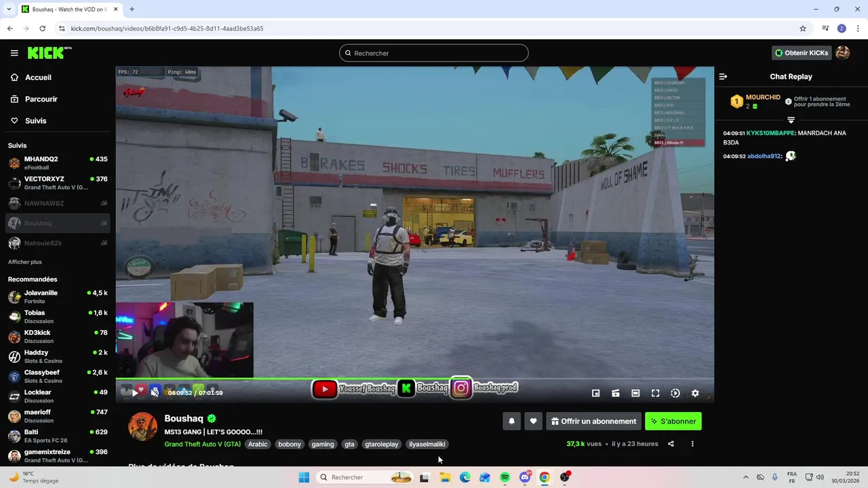Toggle the notification bell for Boushaq
Viewport: 868px width, 488px height.
point(512,422)
